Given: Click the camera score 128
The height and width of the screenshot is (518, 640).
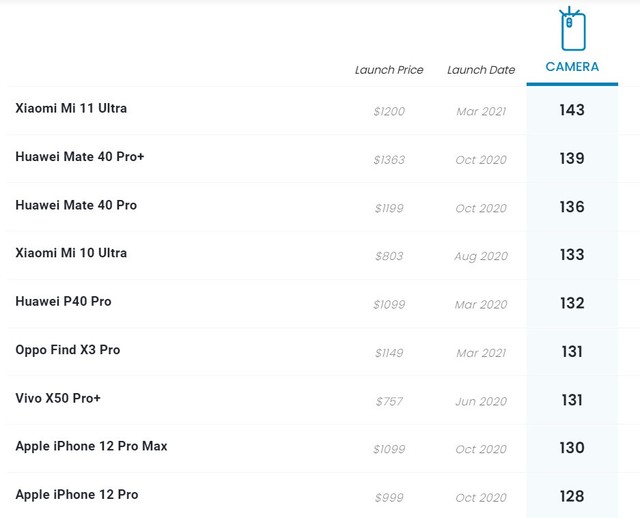Looking at the screenshot, I should coord(572,496).
